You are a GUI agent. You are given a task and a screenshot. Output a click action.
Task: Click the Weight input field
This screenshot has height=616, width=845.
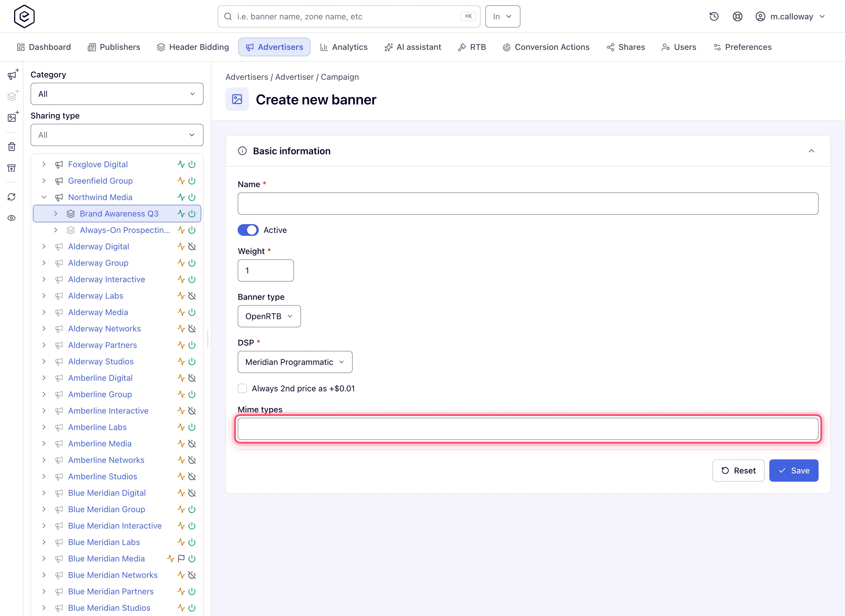[266, 270]
